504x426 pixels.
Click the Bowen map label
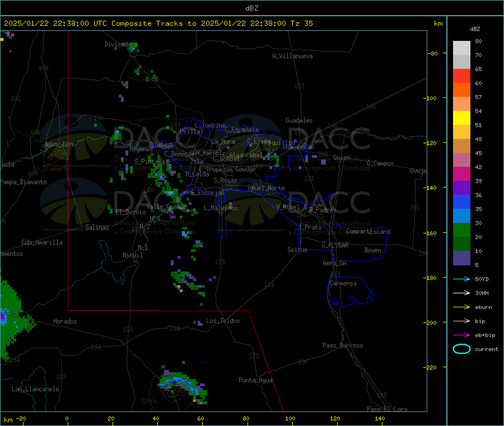(373, 250)
